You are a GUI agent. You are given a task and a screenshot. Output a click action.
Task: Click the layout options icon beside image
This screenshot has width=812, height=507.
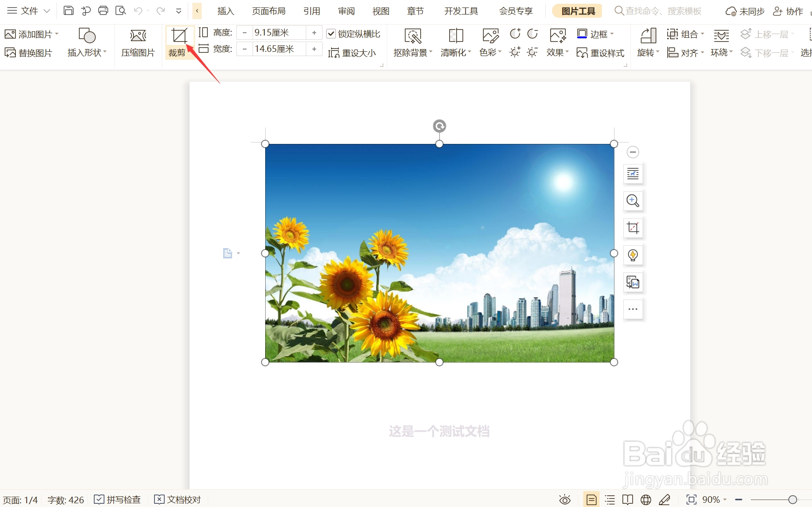(633, 174)
